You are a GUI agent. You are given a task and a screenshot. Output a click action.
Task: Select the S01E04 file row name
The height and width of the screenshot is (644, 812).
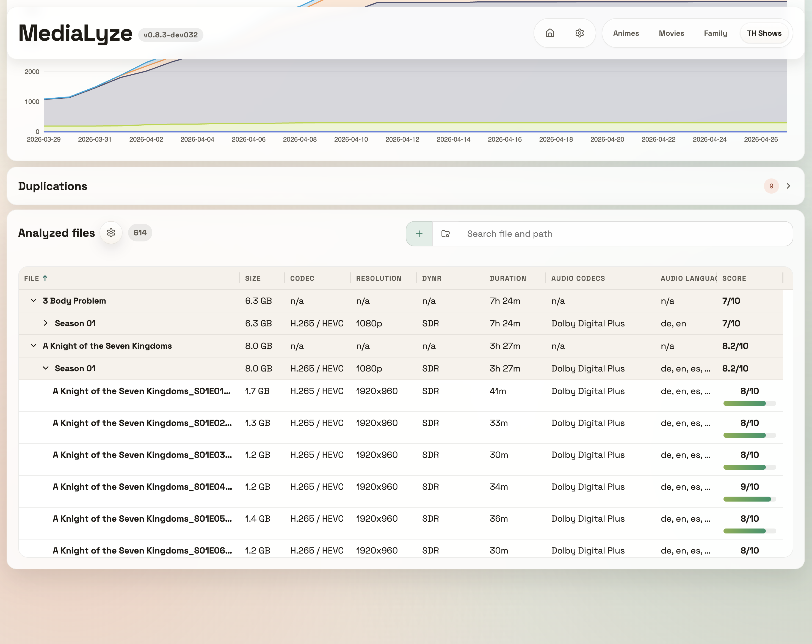tap(142, 487)
